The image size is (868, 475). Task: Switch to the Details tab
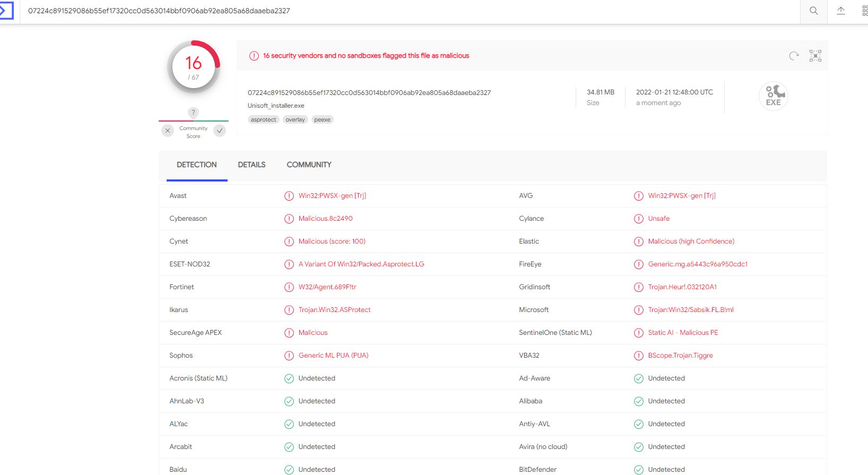pyautogui.click(x=251, y=165)
